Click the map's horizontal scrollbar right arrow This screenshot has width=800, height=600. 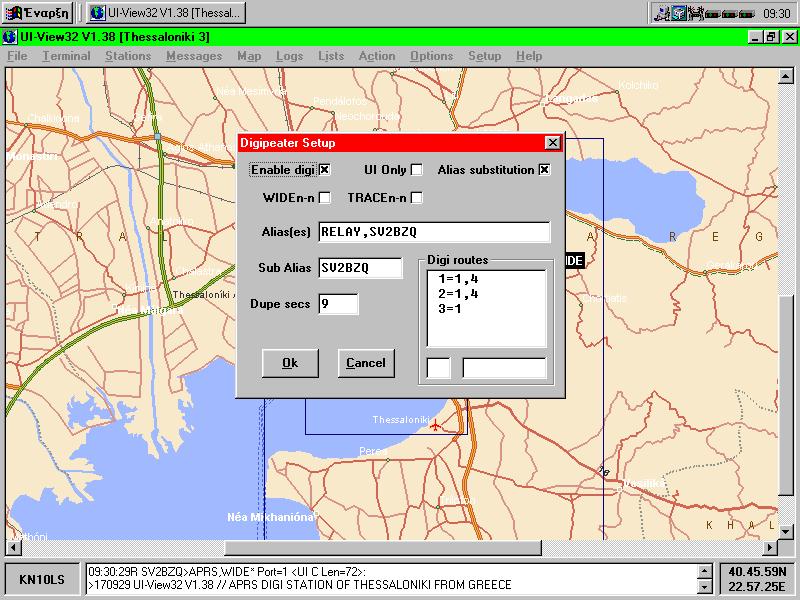point(770,547)
